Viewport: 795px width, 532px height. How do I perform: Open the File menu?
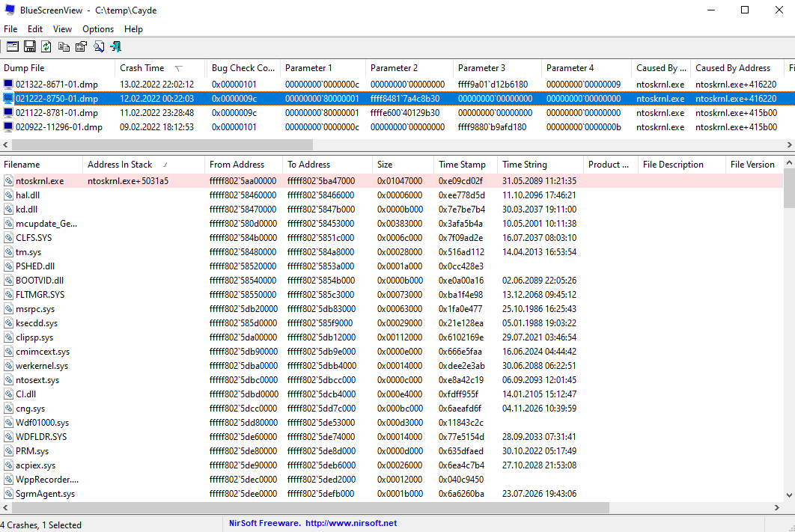[x=10, y=29]
